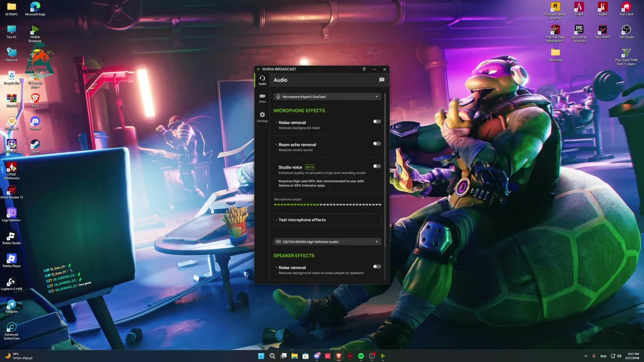Screen dimensions: 644x362
Task: Select Brave browser desktop shortcut
Action: tap(35, 100)
